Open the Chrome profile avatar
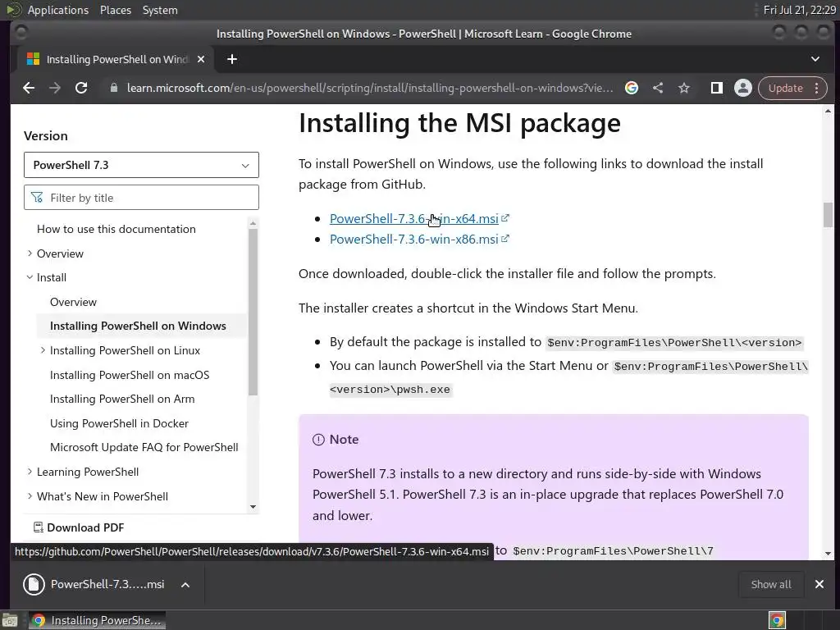840x630 pixels. (x=743, y=88)
